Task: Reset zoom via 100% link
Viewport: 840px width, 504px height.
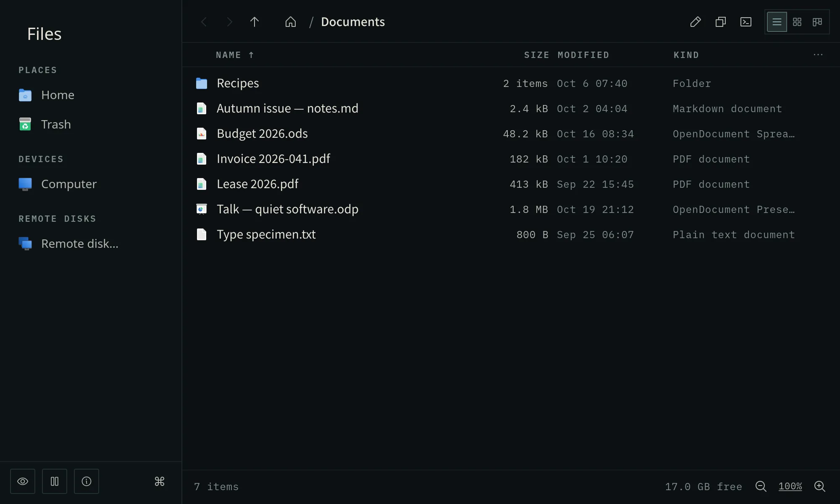Action: pos(790,486)
